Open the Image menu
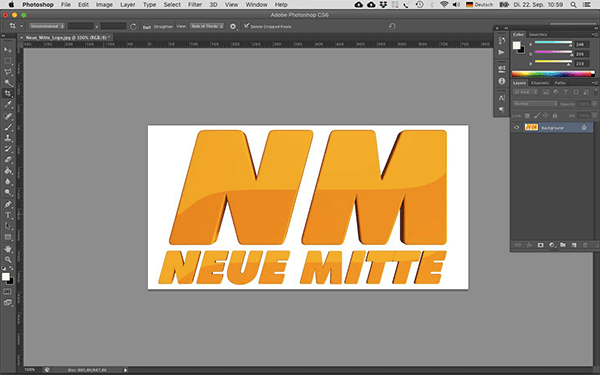 coord(104,5)
